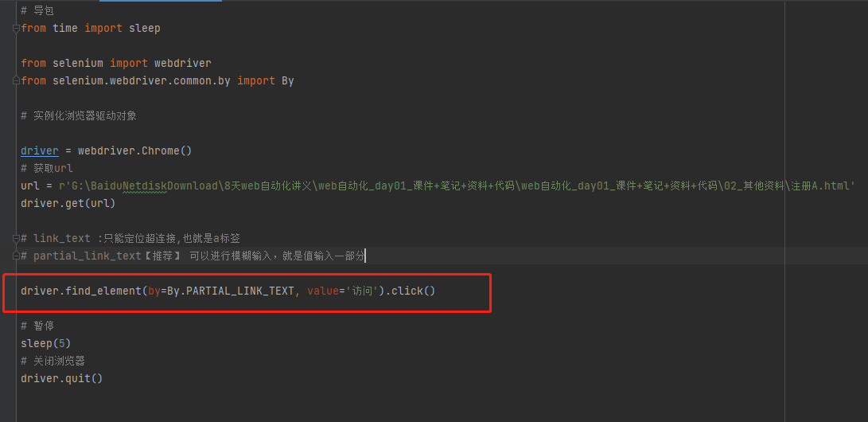
Task: Click the '# 实例化浏览器驱动对象' comment
Action: [78, 115]
